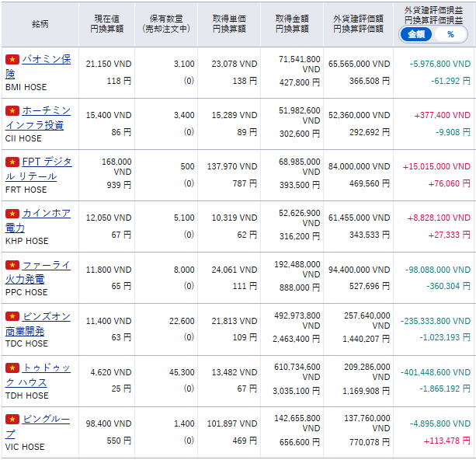Click the 現在値 column header
This screenshot has width=476, height=460.
[x=106, y=23]
